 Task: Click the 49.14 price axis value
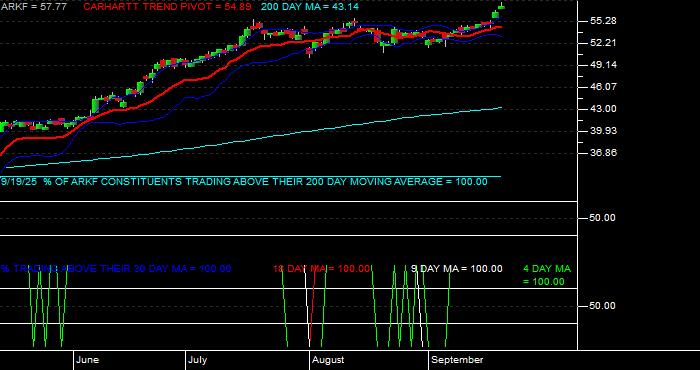[603, 65]
